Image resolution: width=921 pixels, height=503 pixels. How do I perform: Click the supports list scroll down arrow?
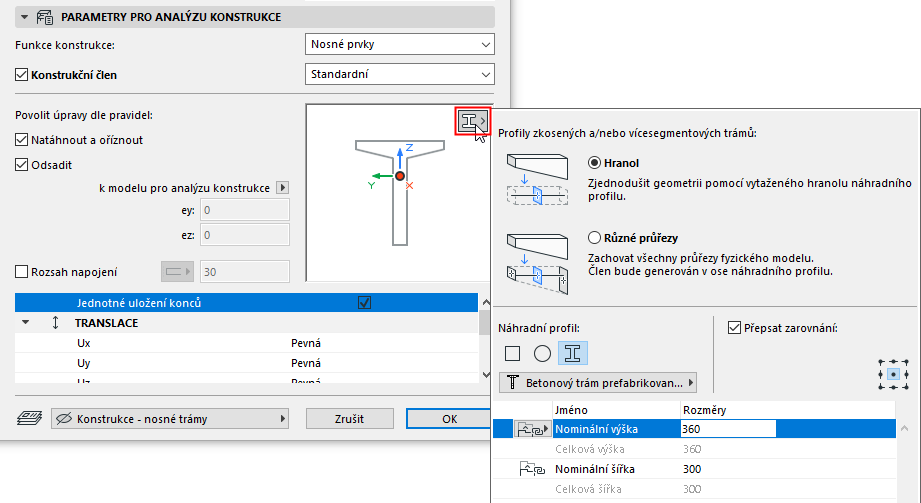[x=486, y=374]
